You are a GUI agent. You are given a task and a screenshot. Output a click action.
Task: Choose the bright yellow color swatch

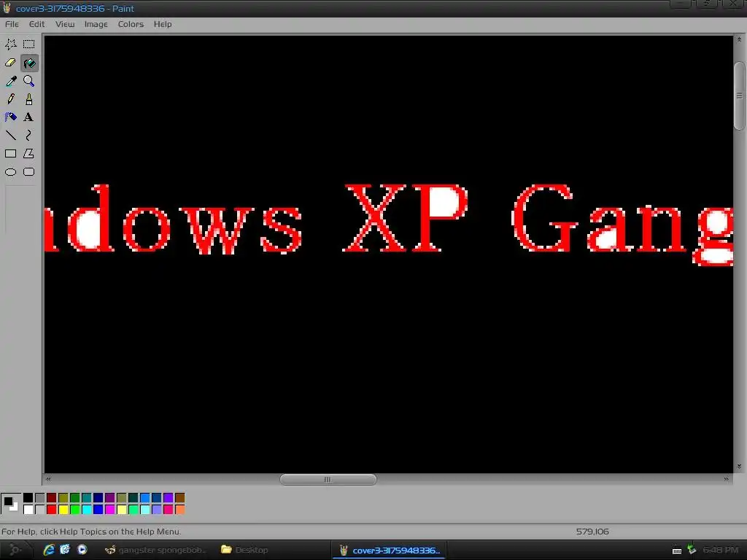click(x=63, y=510)
